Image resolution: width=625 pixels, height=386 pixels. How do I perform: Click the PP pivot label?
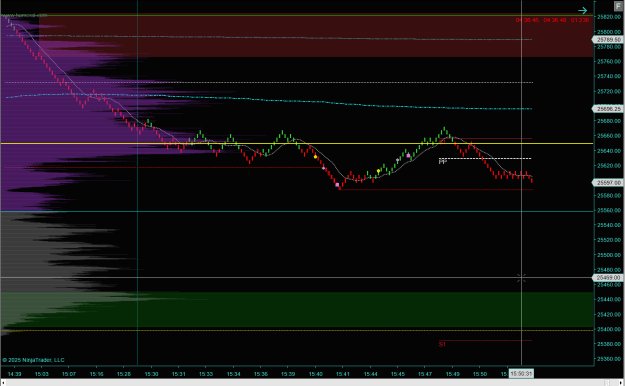point(442,161)
